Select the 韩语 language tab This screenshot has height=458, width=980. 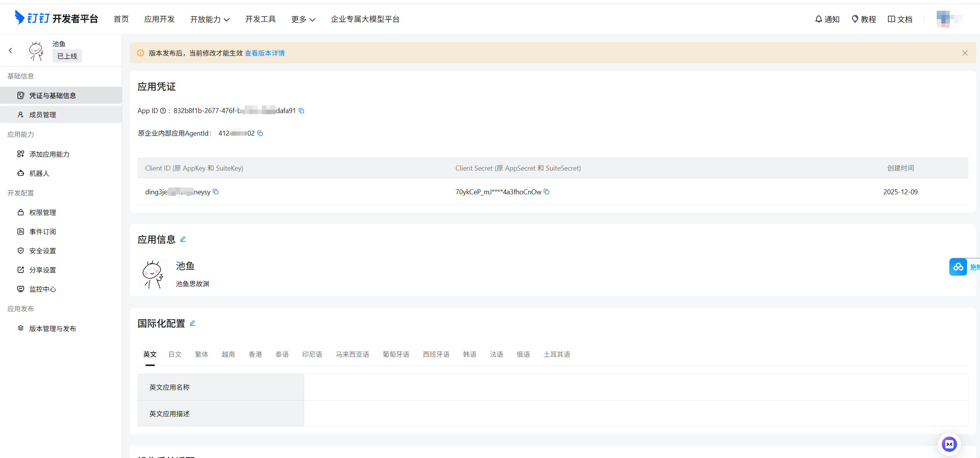click(470, 355)
